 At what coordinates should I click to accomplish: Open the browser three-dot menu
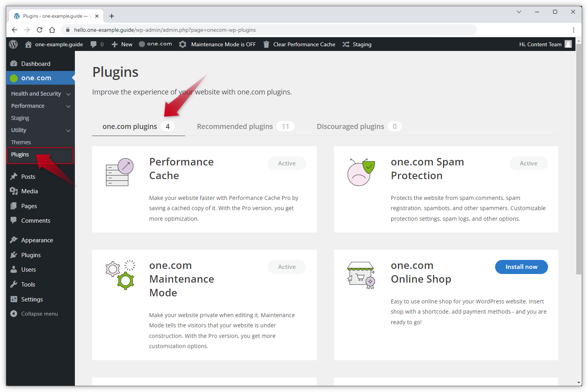tap(573, 30)
